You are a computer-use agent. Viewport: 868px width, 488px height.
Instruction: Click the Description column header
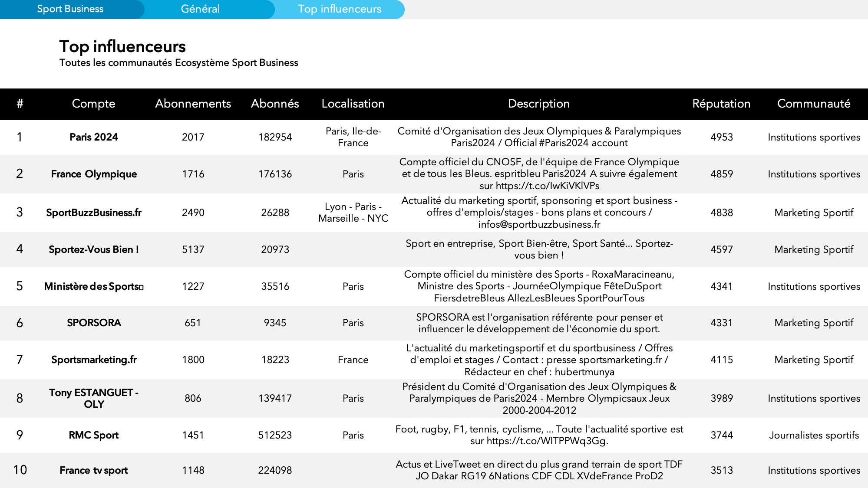click(538, 104)
